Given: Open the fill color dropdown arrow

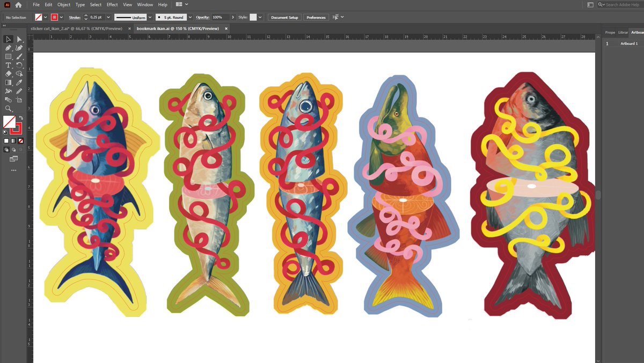Looking at the screenshot, I should pyautogui.click(x=46, y=17).
